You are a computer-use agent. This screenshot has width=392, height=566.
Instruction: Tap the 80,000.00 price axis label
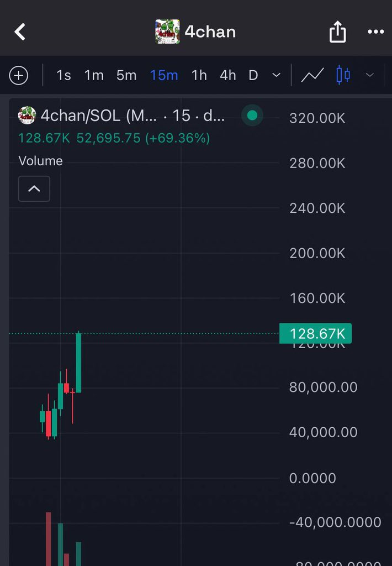[323, 387]
